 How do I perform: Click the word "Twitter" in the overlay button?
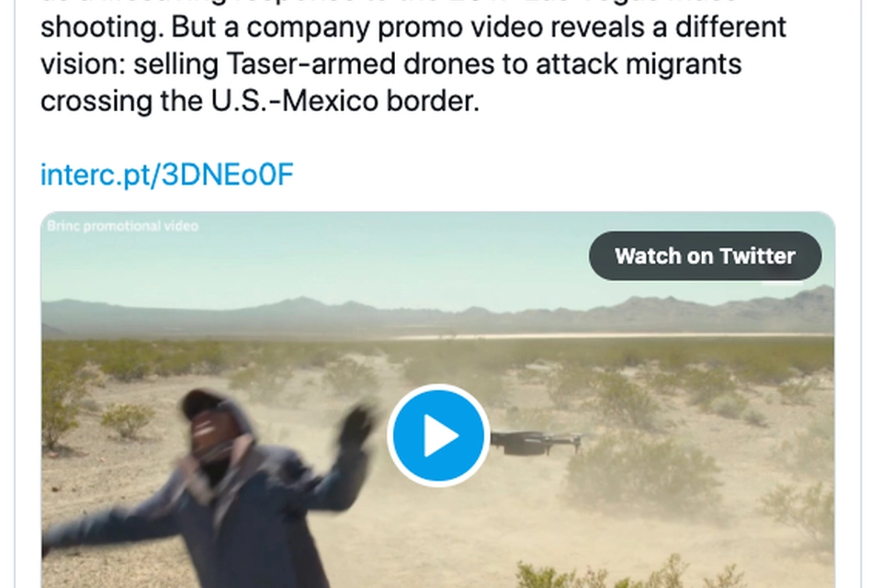758,256
